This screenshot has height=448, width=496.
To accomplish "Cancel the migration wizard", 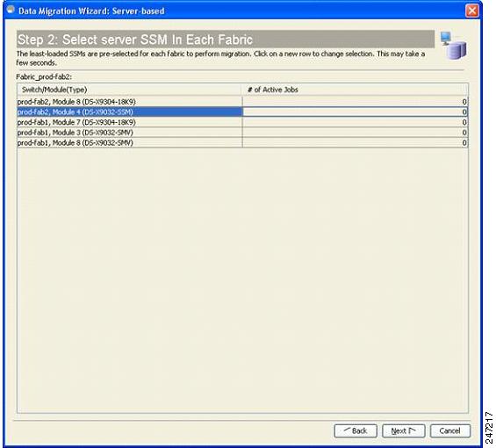I will coord(450,431).
